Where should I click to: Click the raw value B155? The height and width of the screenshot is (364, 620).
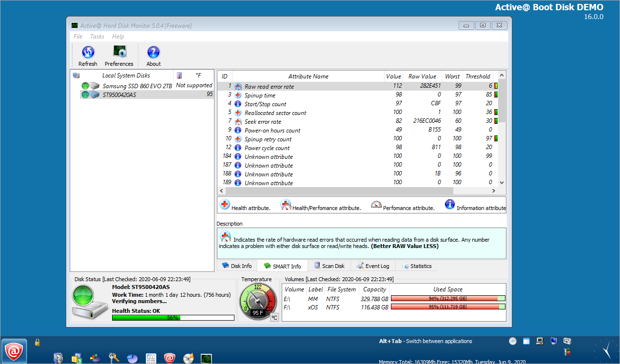434,130
